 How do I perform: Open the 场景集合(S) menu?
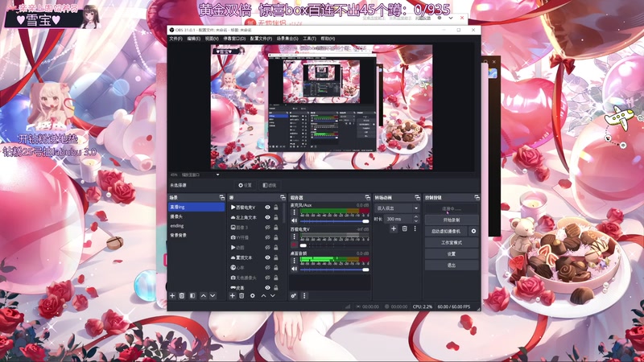[287, 39]
